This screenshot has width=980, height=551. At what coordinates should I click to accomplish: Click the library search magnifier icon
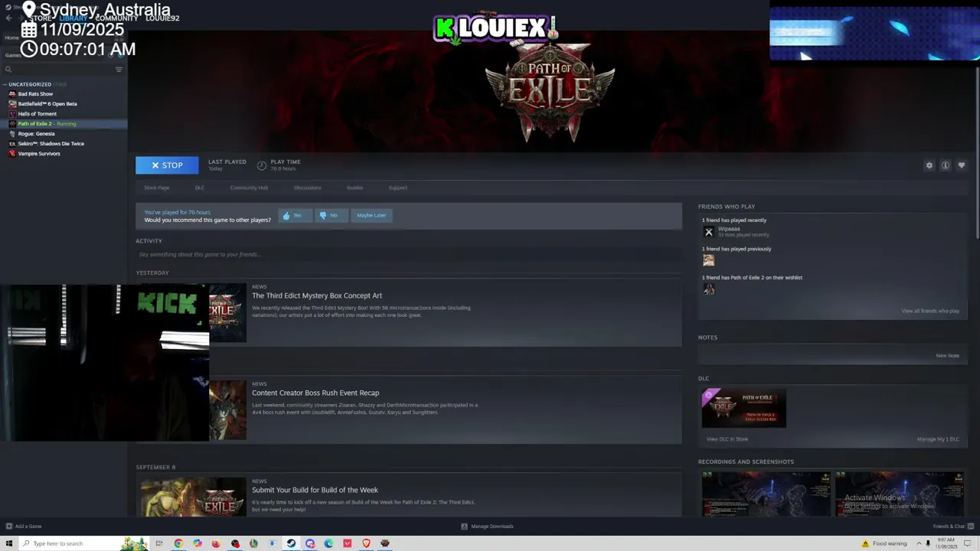pos(8,70)
